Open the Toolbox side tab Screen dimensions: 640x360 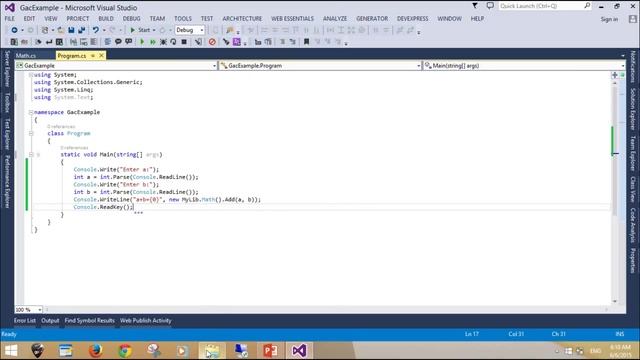(x=7, y=102)
